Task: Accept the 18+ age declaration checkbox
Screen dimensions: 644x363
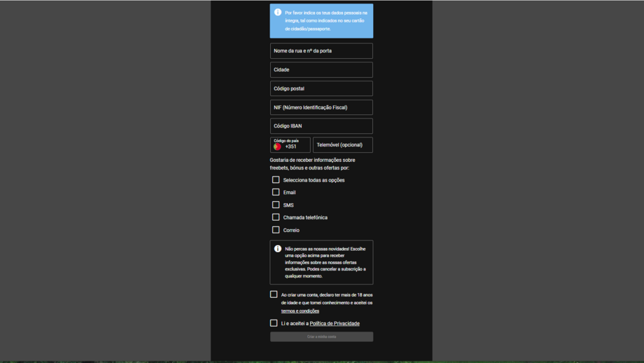Action: click(274, 294)
